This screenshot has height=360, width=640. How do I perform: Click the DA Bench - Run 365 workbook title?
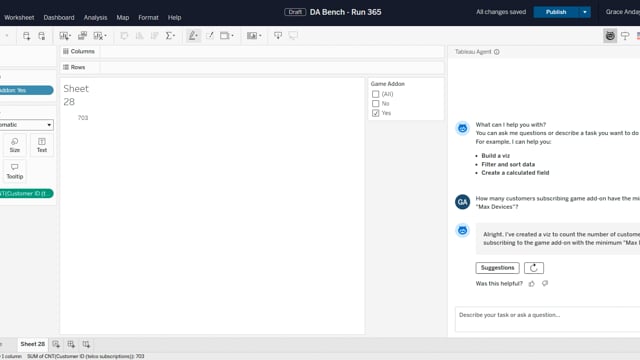[x=345, y=12]
